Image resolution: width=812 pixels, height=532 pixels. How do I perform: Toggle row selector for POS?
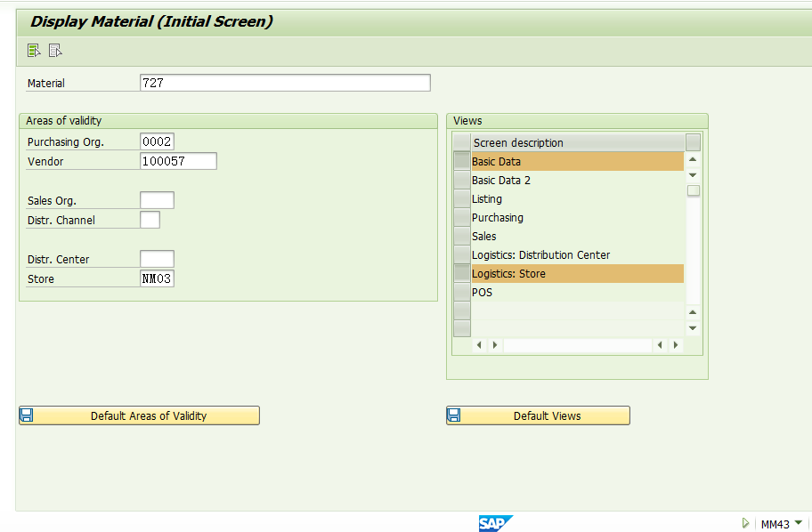461,292
